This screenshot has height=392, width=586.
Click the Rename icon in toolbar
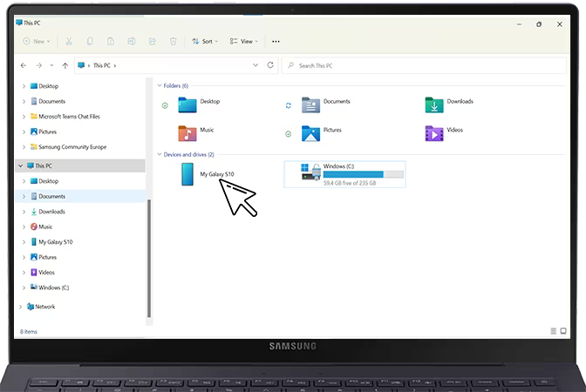132,42
